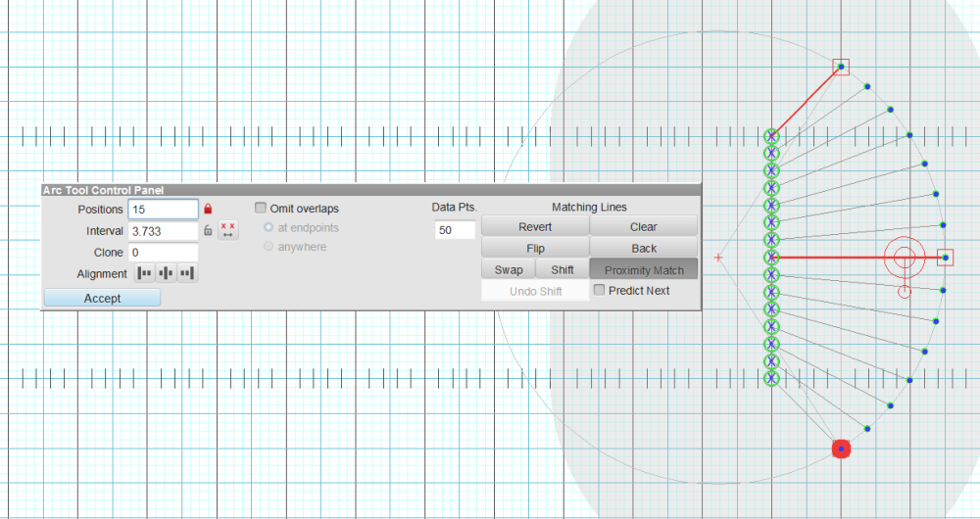Click the boxed blue point at arc top
The width and height of the screenshot is (980, 519).
[841, 67]
